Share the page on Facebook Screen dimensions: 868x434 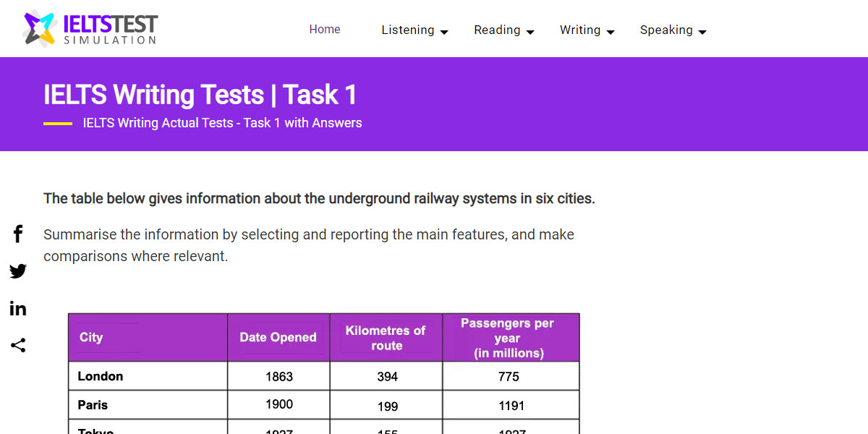(x=17, y=234)
